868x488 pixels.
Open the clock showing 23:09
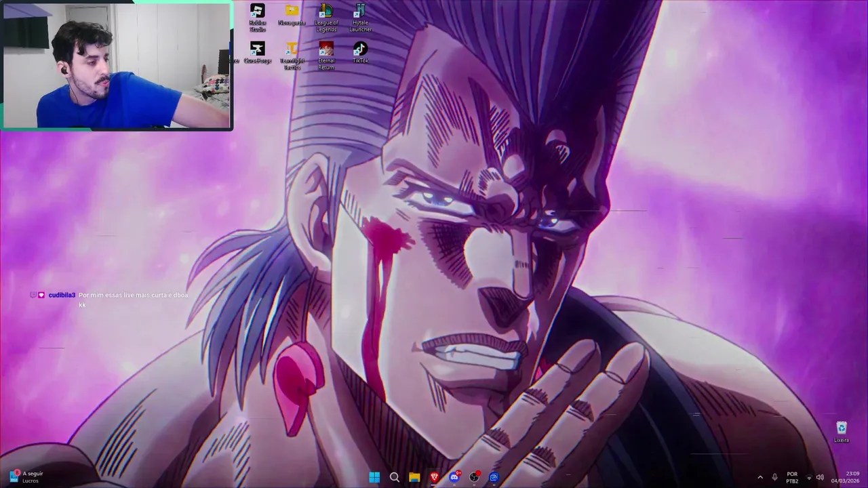point(845,477)
